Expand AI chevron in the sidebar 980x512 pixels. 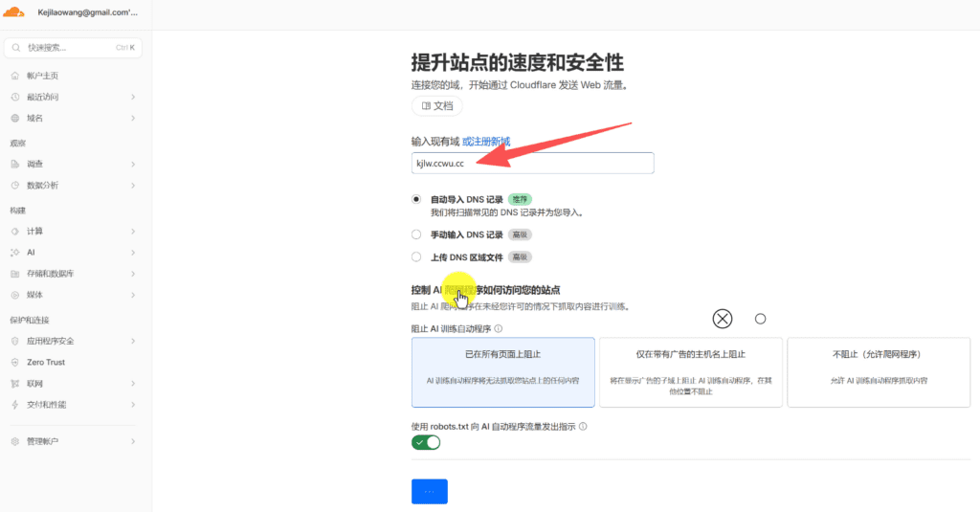tap(133, 253)
